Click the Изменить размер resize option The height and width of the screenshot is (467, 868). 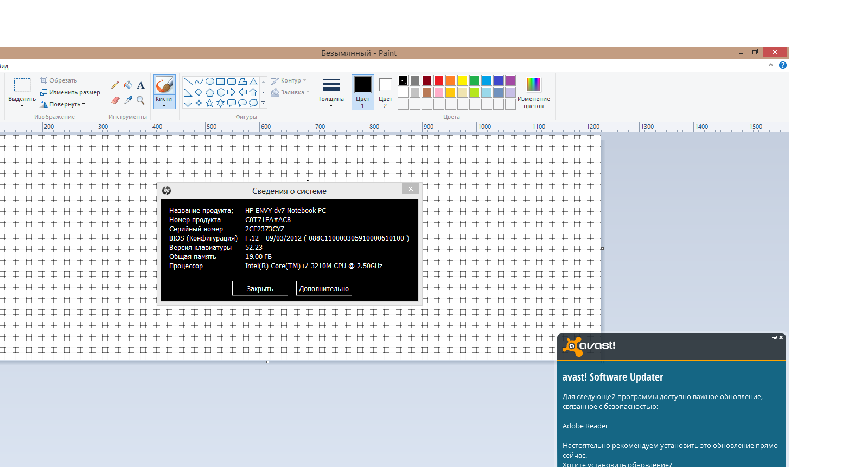pos(71,92)
